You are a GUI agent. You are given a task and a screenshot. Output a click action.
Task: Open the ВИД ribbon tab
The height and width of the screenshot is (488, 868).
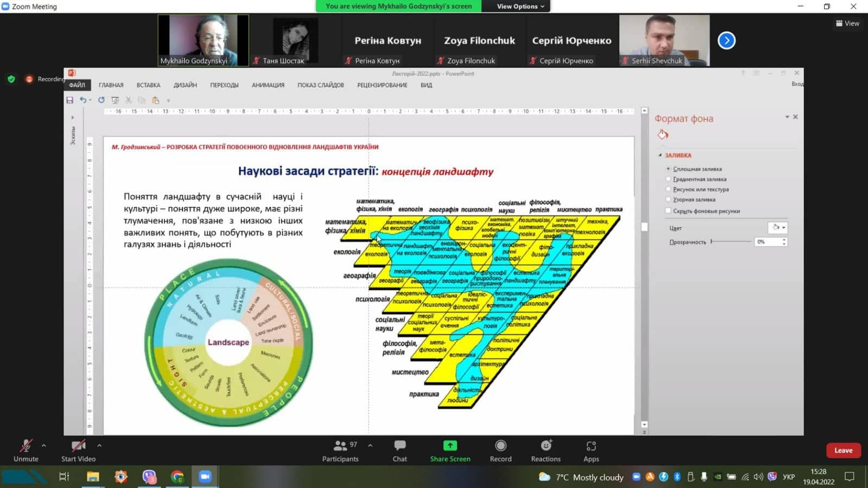click(426, 85)
